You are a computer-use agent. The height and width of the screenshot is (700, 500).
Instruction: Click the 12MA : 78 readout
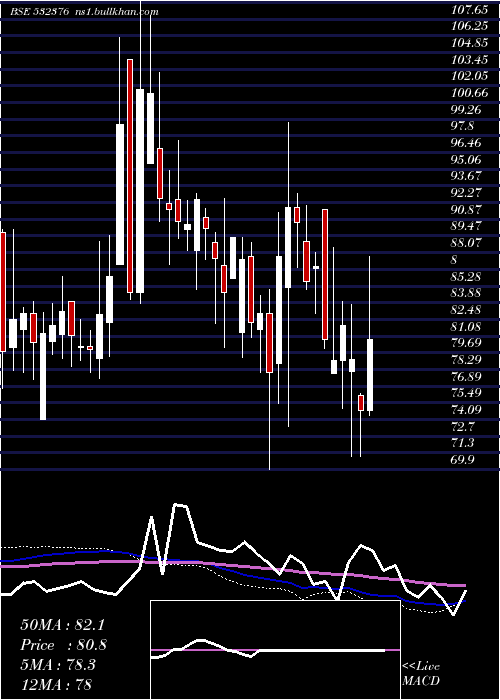click(56, 684)
